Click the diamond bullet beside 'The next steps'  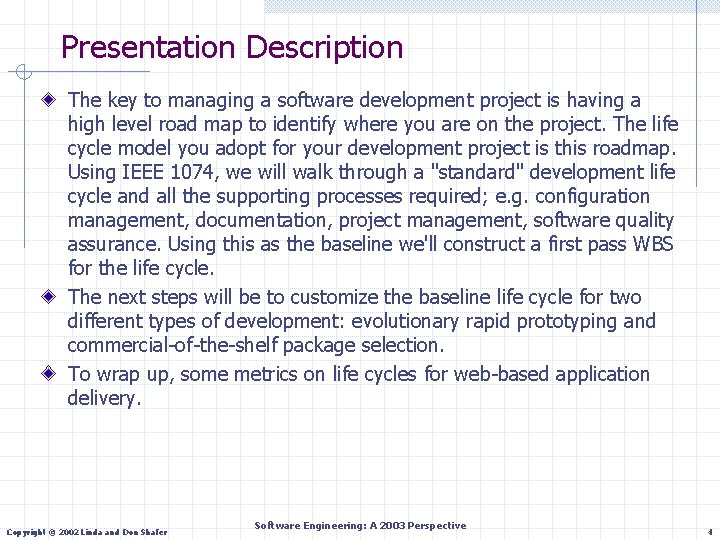click(49, 296)
